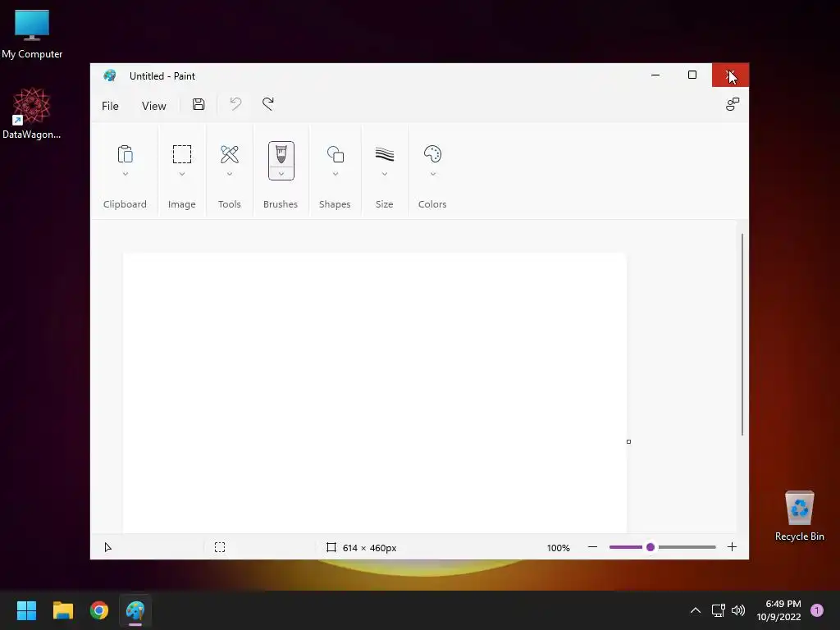The height and width of the screenshot is (630, 840).
Task: Minimize the Paint window
Action: [655, 75]
